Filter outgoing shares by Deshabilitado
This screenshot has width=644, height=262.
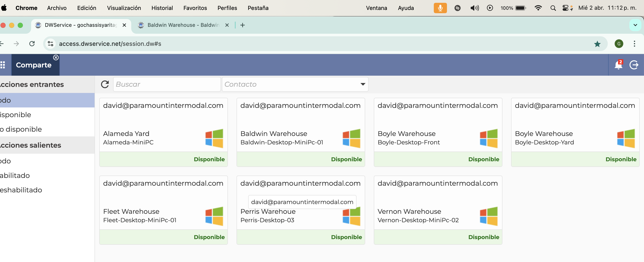pos(47,190)
